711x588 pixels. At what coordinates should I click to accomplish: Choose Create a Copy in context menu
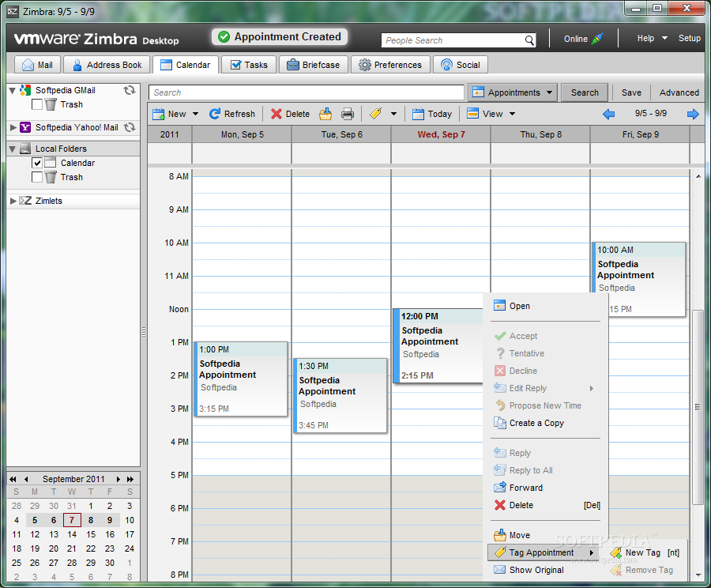tap(546, 423)
